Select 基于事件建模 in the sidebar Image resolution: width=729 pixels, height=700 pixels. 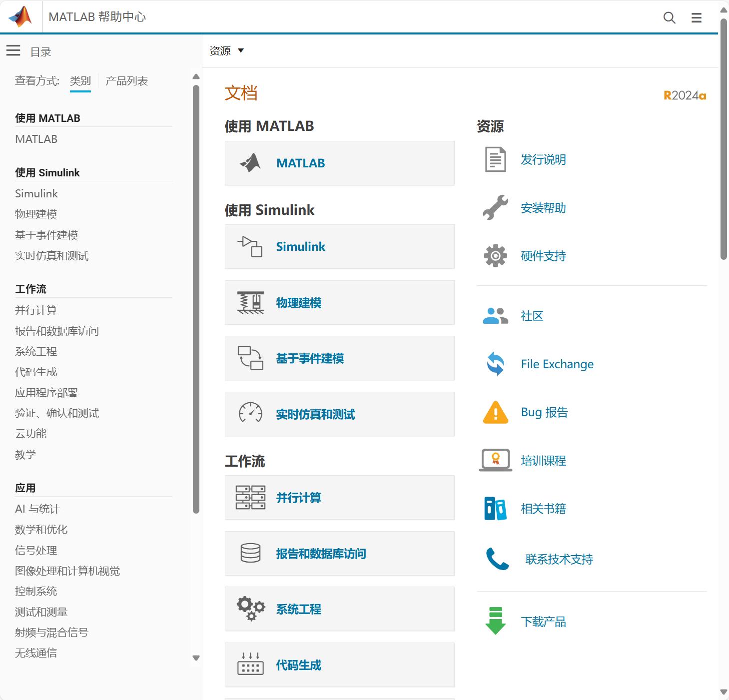click(46, 235)
